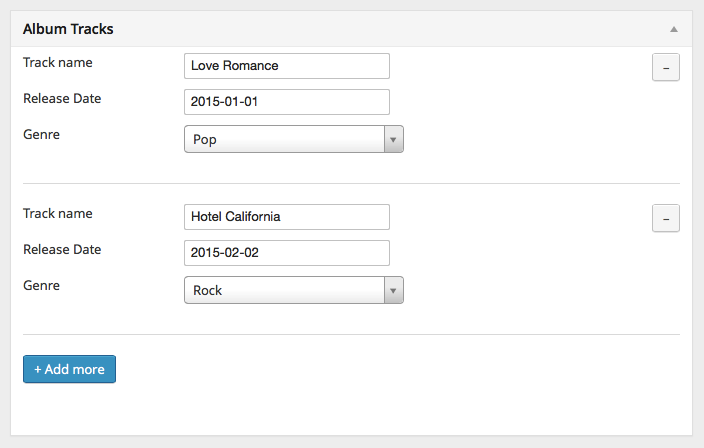Remove the Love Romance track row
Image resolution: width=704 pixels, height=448 pixels.
click(x=666, y=67)
